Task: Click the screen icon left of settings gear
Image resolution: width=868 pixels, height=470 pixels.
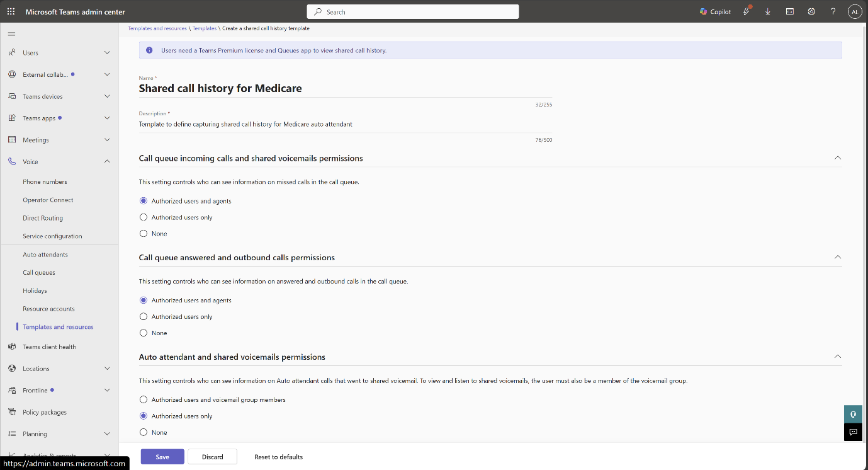Action: point(790,12)
